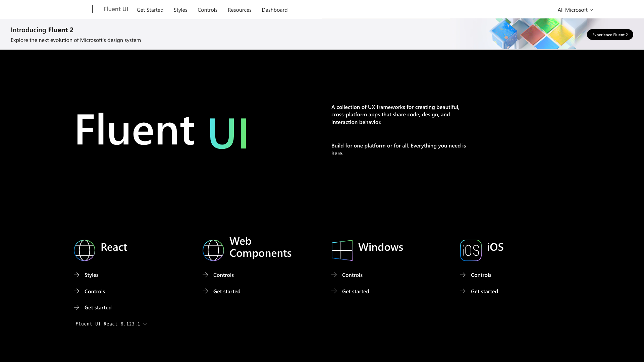Click the arrow icon beside React Styles

pos(76,275)
